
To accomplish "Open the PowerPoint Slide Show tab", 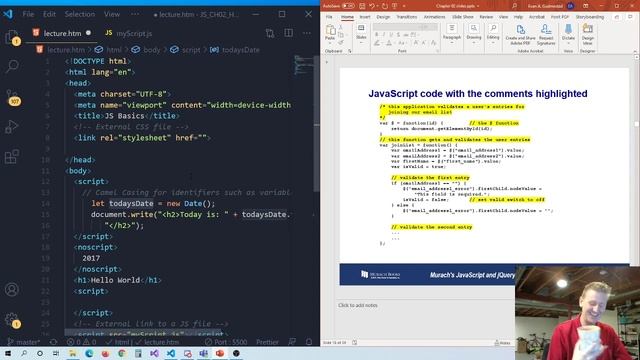I will tap(463, 17).
